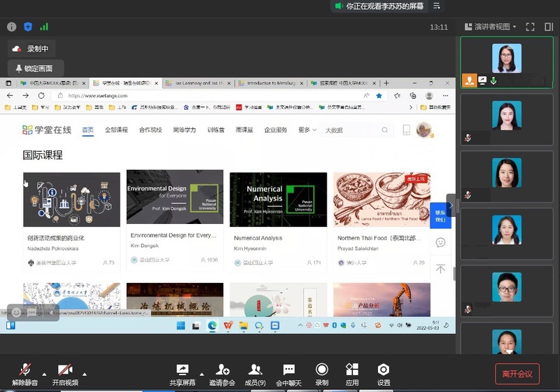Screen dimensions: 560x392
Task: Click mobile phone app icon
Action: click(407, 130)
